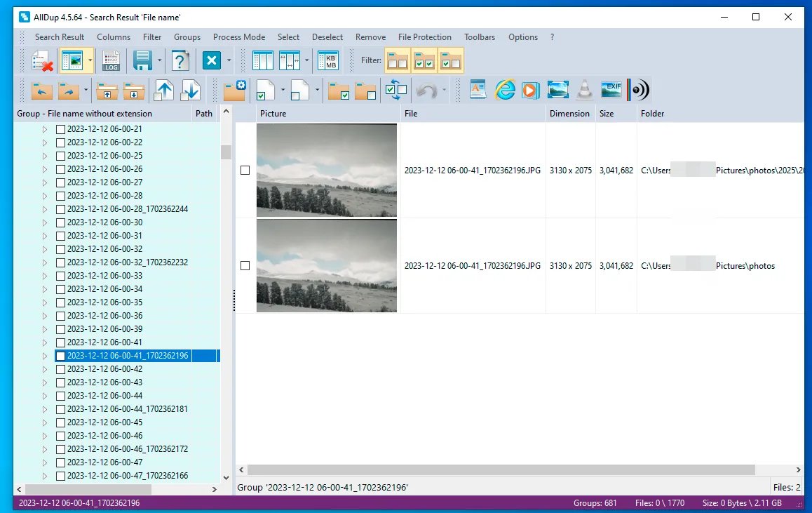Check the second file in Pictures\photos

coord(245,266)
